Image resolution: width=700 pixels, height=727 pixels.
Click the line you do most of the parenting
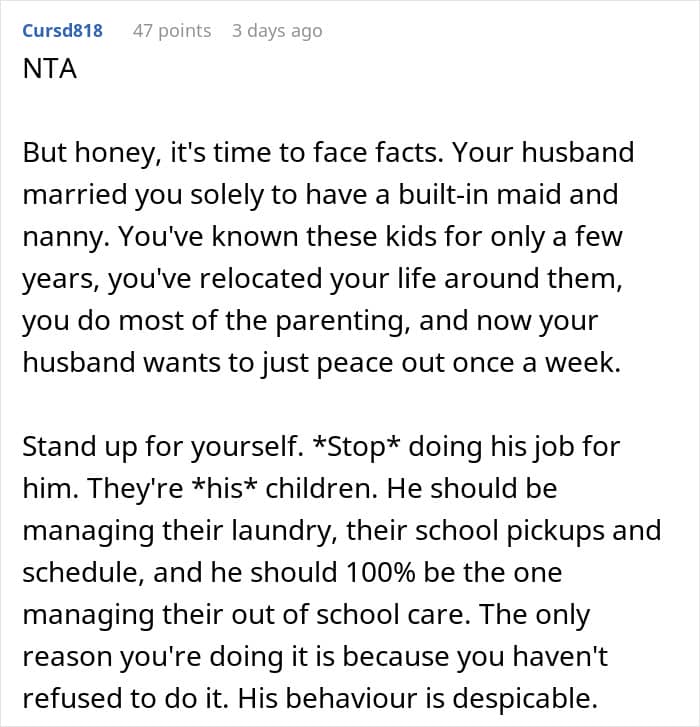coord(310,321)
